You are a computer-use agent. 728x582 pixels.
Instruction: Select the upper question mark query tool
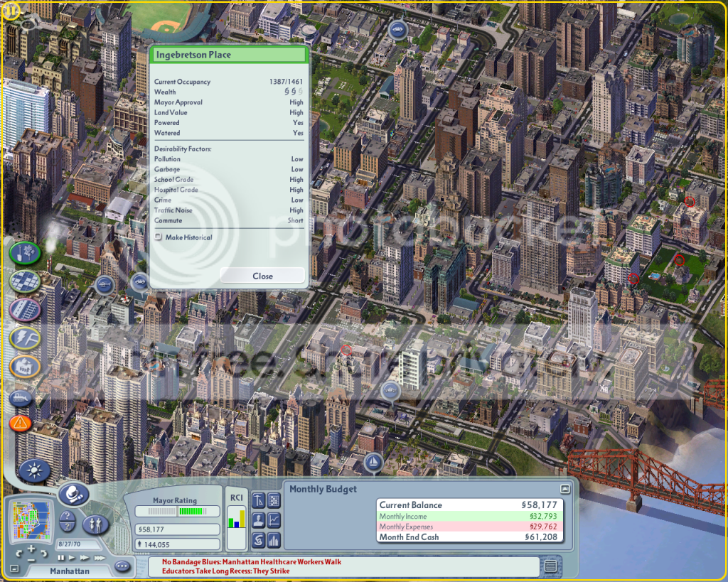68,516
